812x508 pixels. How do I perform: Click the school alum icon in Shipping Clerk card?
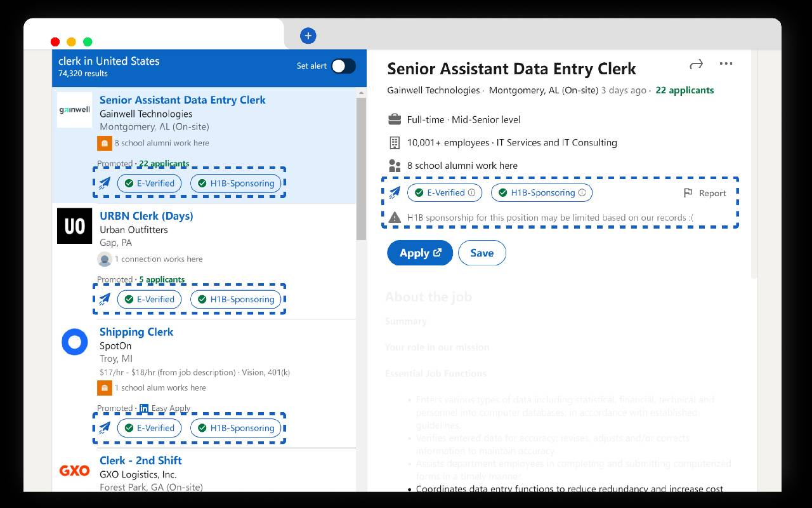105,387
